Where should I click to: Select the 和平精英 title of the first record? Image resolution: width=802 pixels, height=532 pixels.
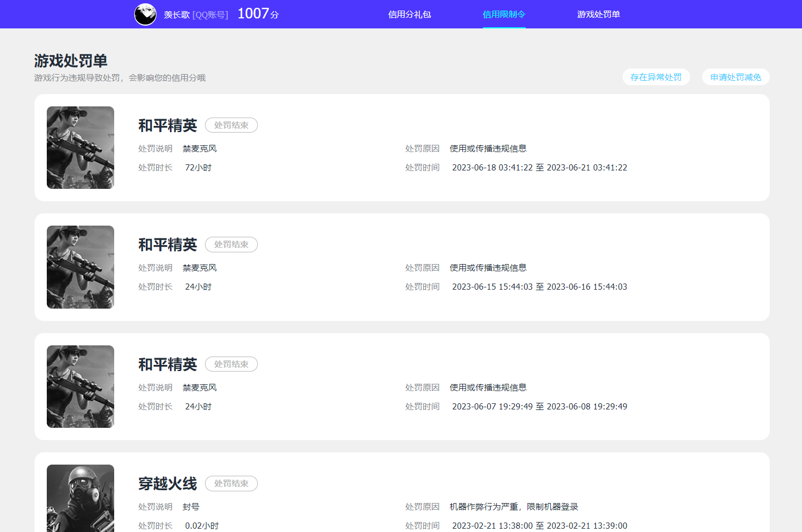167,126
